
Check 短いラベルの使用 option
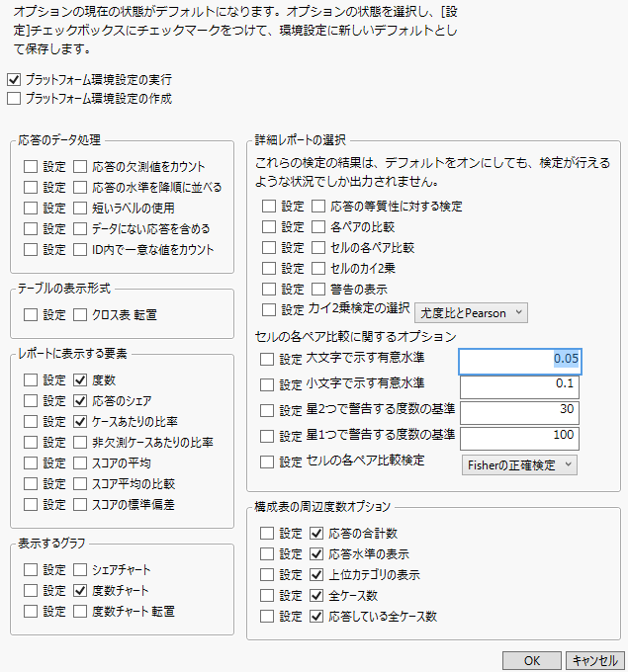pyautogui.click(x=80, y=208)
